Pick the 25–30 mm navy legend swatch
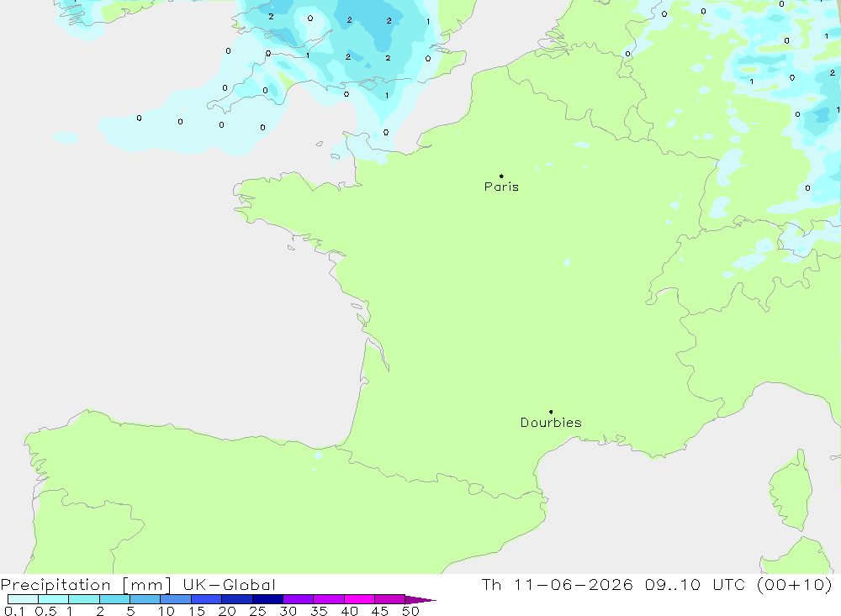Viewport: 841px width, 616px height. [x=267, y=599]
